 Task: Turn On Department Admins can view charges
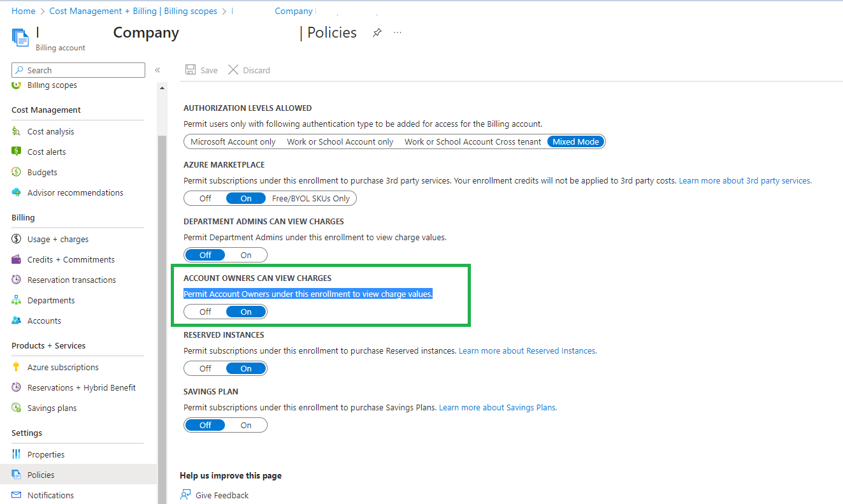(246, 255)
